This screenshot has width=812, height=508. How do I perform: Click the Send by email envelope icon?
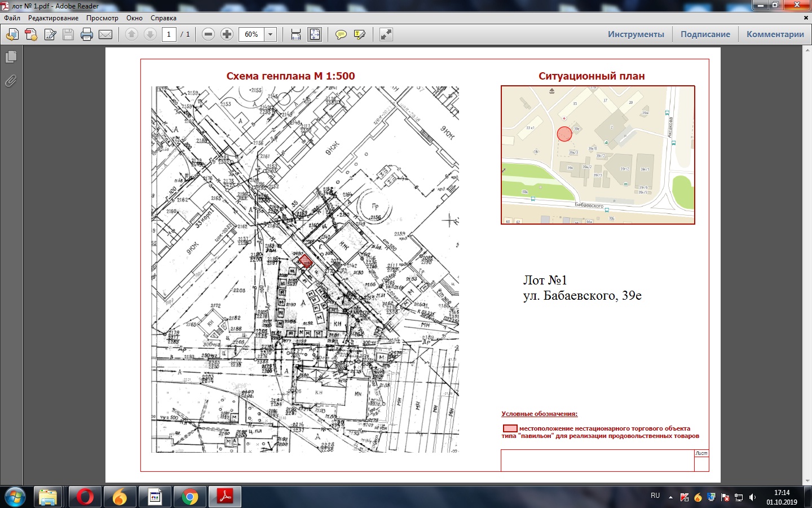tap(105, 34)
